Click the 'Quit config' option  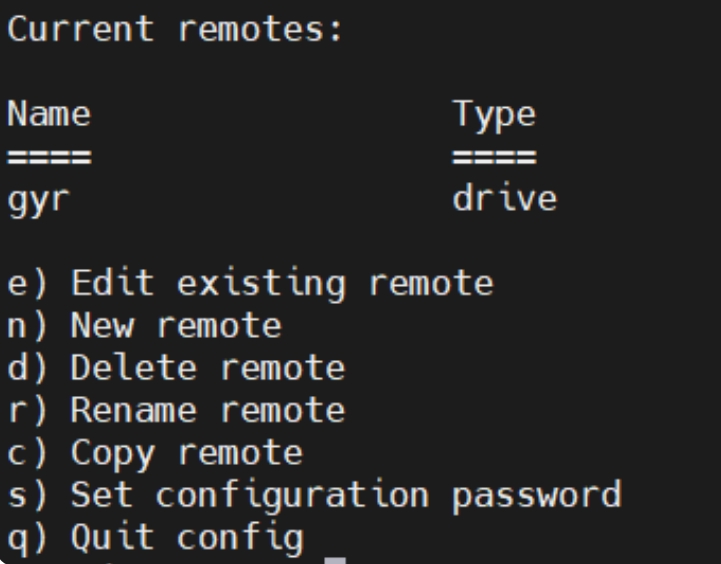pos(155,538)
